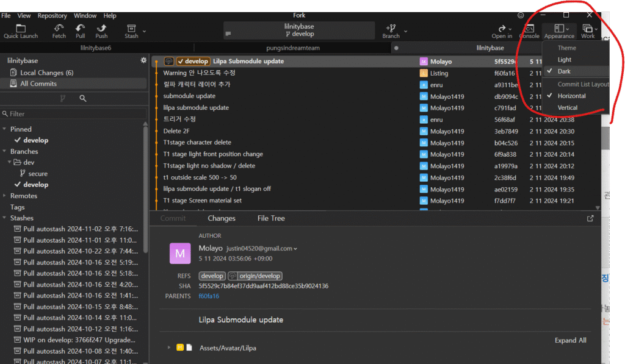This screenshot has height=364, width=625.
Task: Open the Console button
Action: 529,31
